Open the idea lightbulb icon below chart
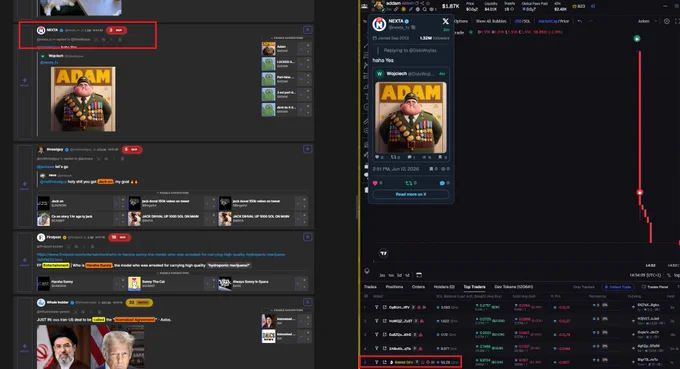 367,271
